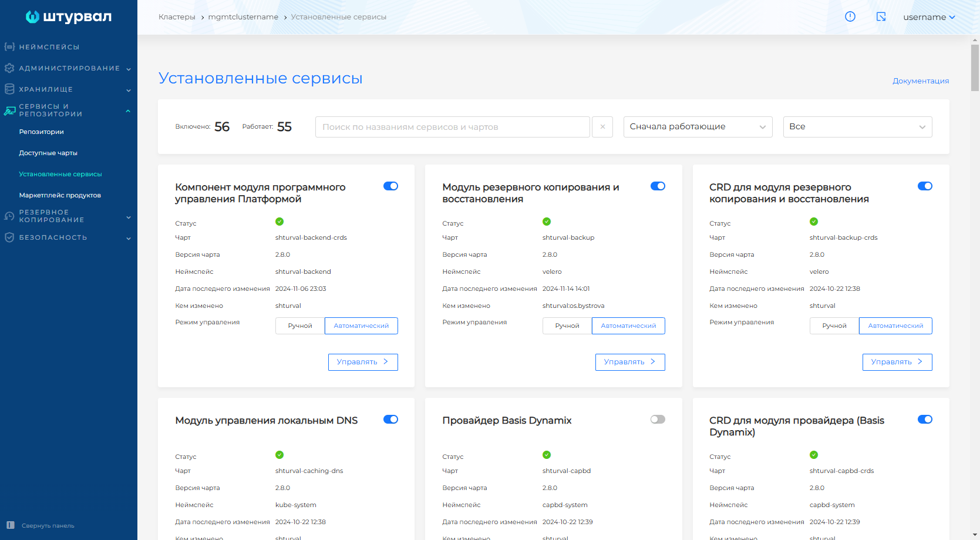
Task: Open the info alert icon in header
Action: (850, 16)
